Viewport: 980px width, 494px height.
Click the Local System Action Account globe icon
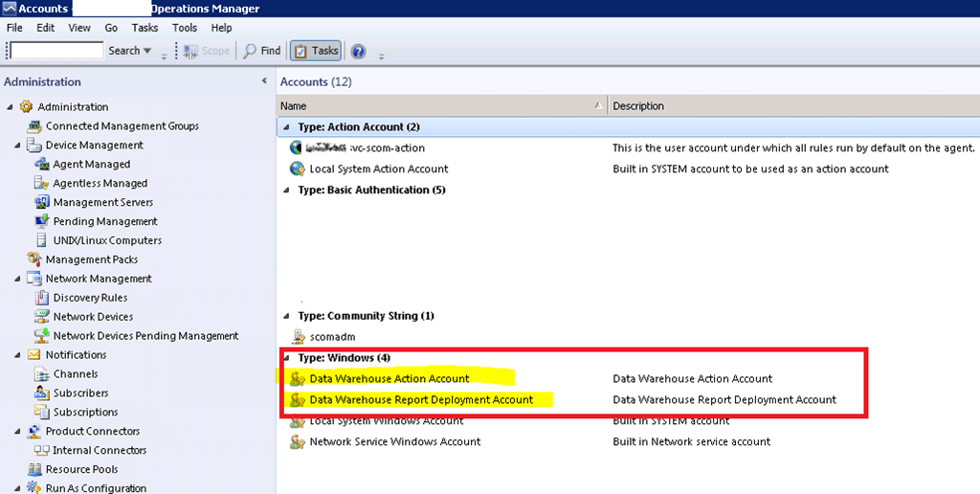coord(297,168)
